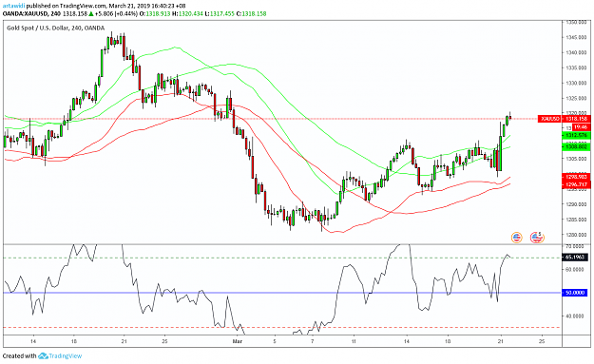Click the 1305.000 price axis label
The width and height of the screenshot is (594, 364).
click(x=576, y=159)
